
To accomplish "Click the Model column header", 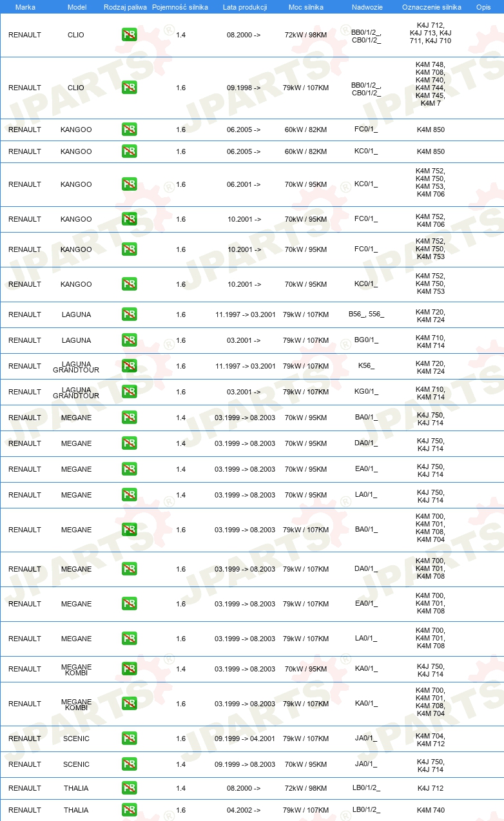I will click(77, 7).
